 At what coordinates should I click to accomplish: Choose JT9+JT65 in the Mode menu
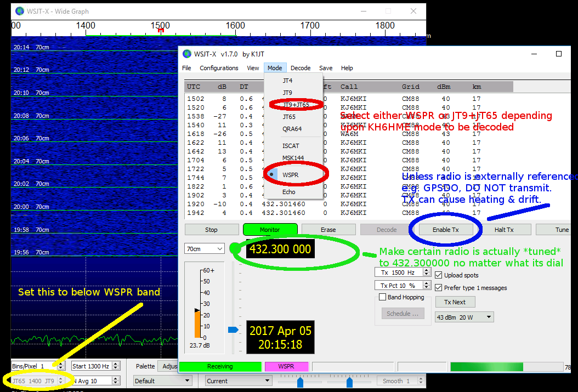point(293,105)
